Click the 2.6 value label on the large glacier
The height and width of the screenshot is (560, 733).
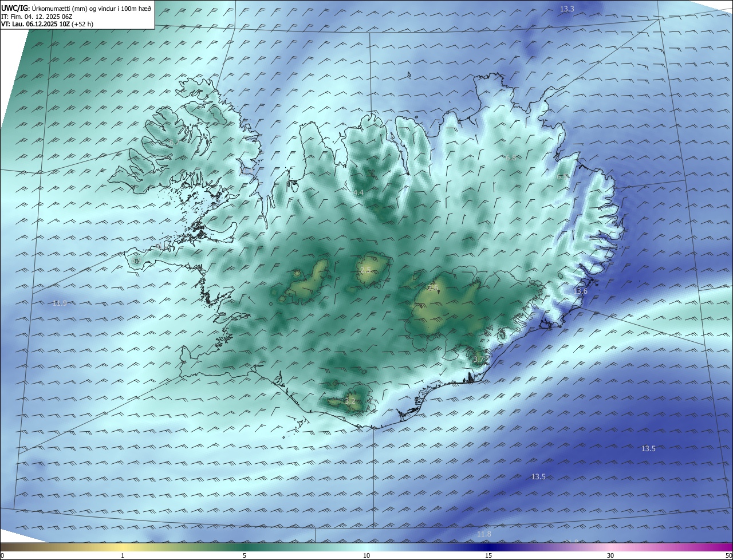pos(432,287)
